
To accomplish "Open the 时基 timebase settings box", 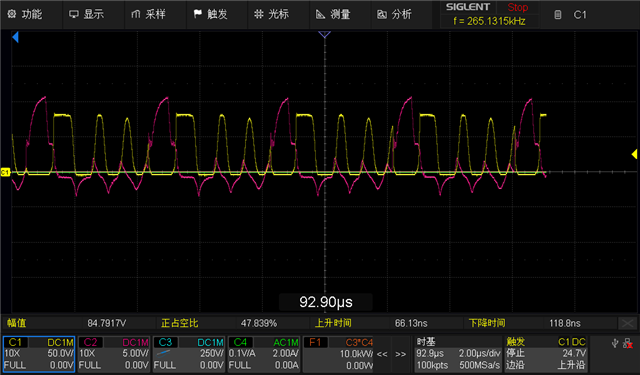I will tap(458, 354).
